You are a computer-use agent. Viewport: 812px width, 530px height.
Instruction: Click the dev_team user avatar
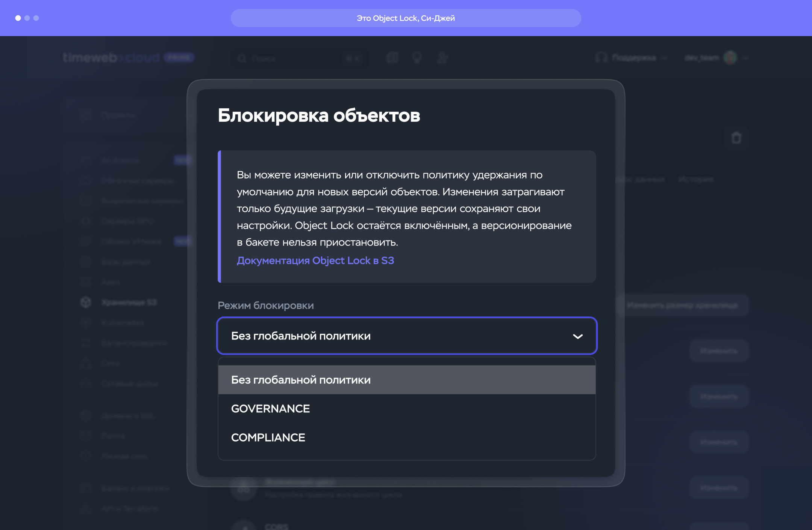pyautogui.click(x=730, y=58)
